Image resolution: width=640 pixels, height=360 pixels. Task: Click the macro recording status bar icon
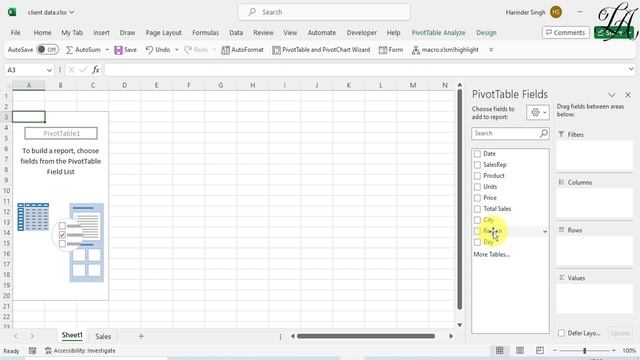coord(32,351)
